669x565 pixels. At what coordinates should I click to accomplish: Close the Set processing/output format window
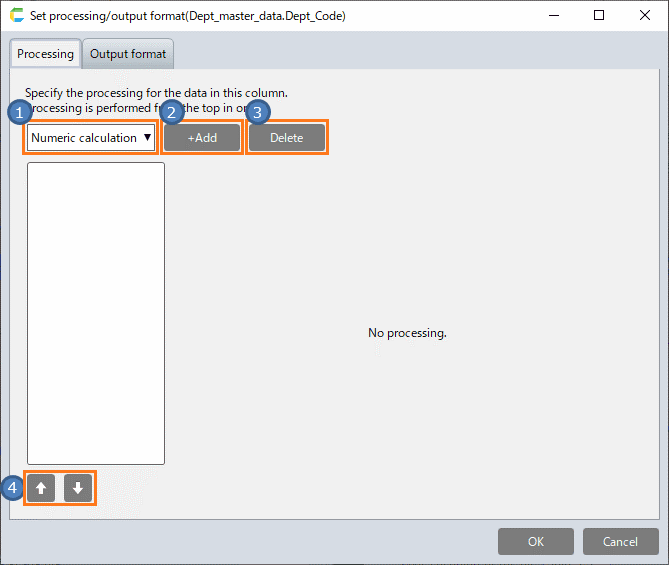[645, 15]
